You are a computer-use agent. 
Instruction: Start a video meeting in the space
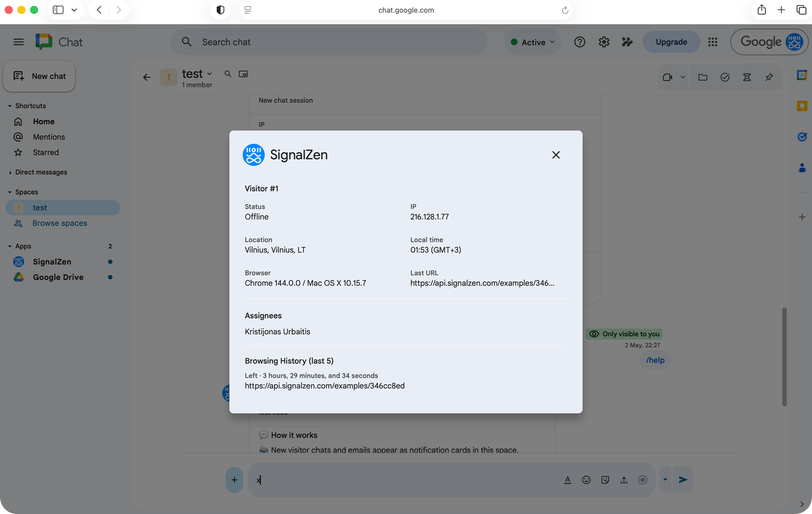pos(668,78)
